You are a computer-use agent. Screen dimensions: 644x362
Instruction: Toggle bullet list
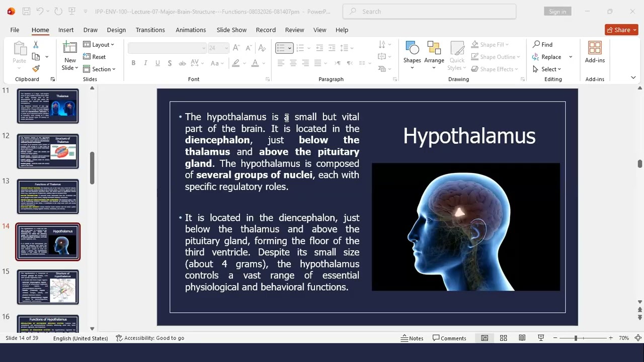pyautogui.click(x=281, y=48)
